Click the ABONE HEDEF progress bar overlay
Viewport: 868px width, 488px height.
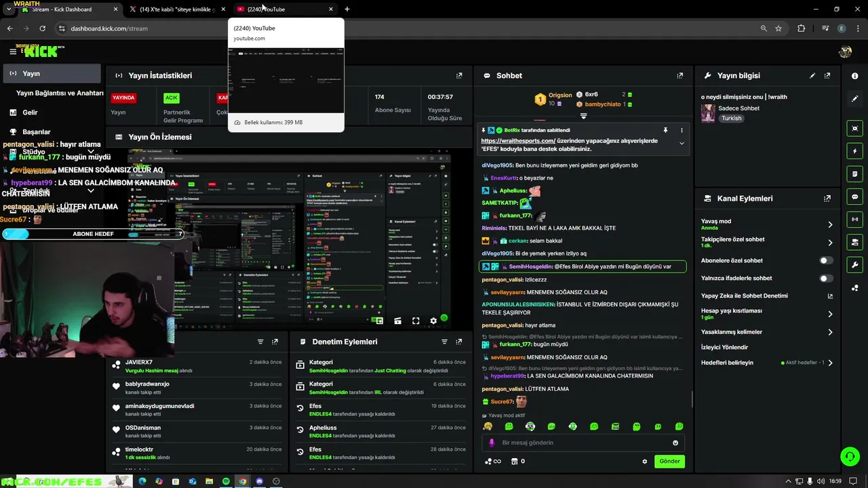click(93, 234)
